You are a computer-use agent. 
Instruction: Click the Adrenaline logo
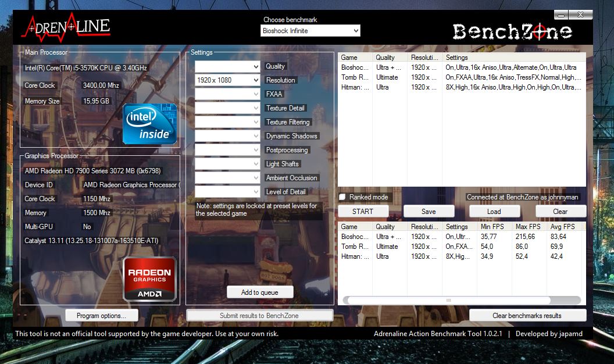coord(67,27)
